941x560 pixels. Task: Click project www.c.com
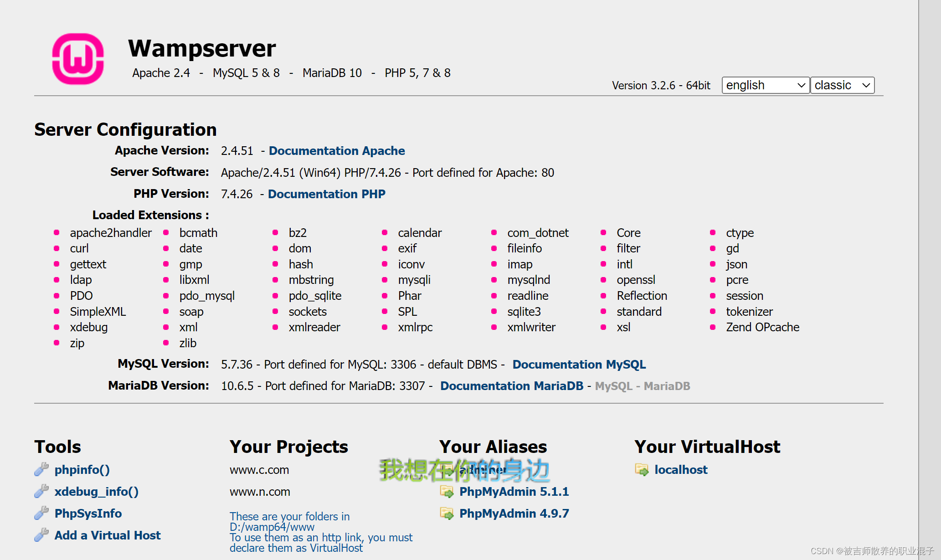tap(259, 470)
